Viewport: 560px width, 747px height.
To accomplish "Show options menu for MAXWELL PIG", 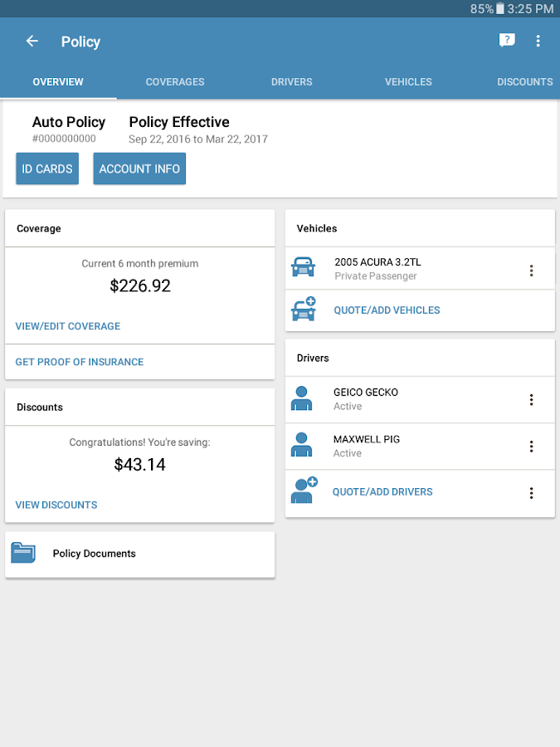I will click(532, 447).
